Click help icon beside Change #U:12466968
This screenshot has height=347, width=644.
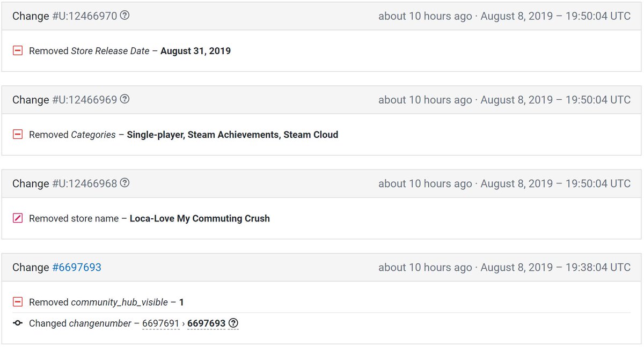(x=125, y=183)
